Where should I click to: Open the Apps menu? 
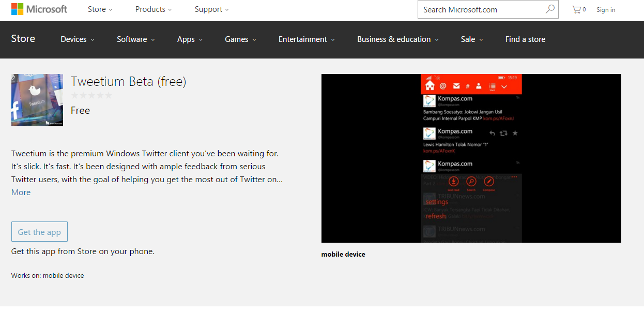point(190,39)
